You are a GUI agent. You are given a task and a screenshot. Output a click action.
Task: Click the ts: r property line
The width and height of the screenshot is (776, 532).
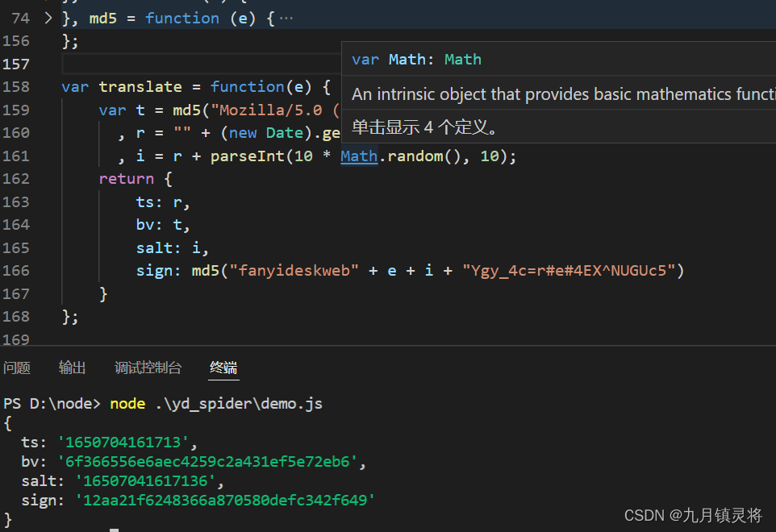coord(162,202)
